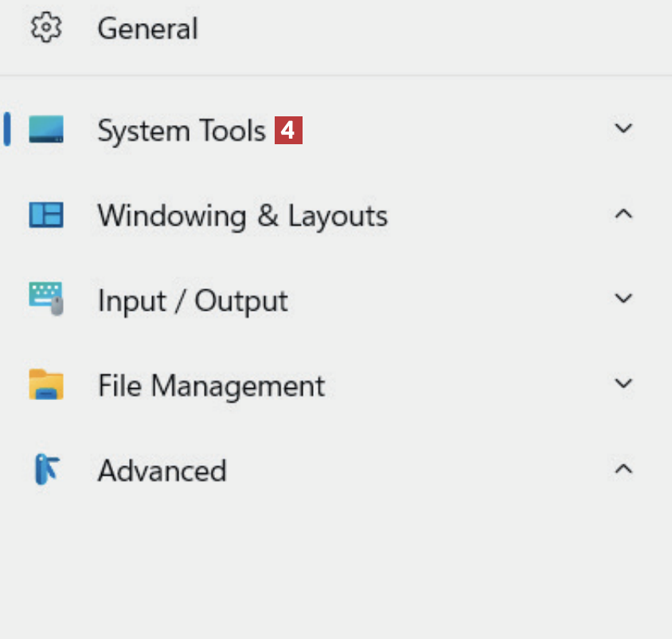The height and width of the screenshot is (639, 672).
Task: Click the divider line below General
Action: pos(336,76)
